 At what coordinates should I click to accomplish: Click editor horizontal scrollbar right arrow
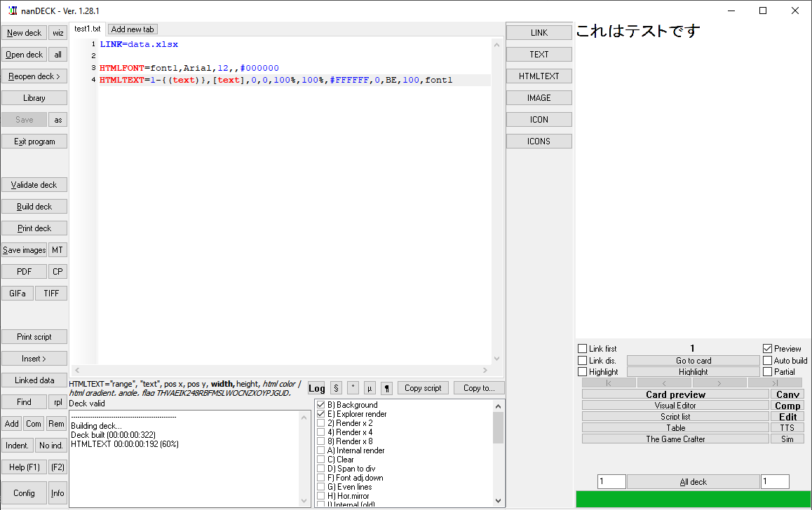(x=485, y=371)
